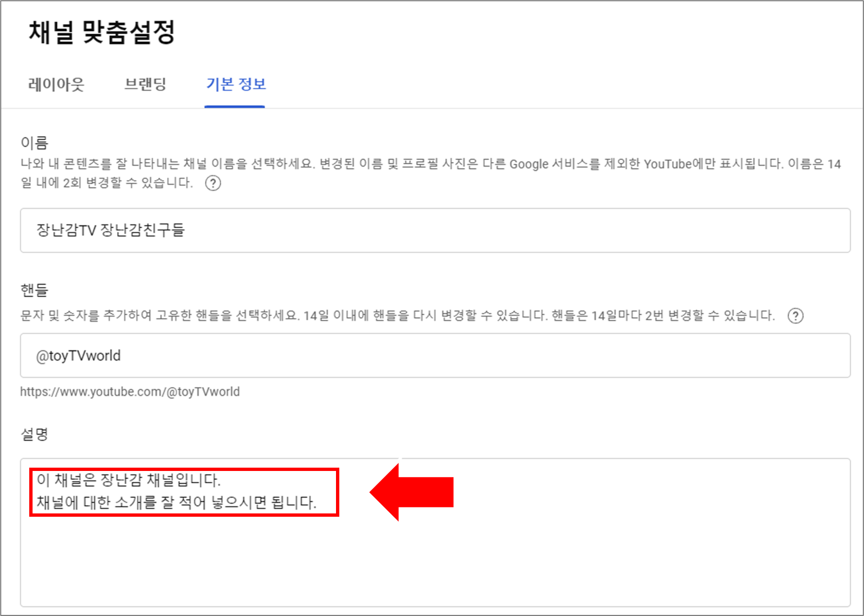
Task: Switch to the 레이아웃 tab
Action: tap(56, 84)
